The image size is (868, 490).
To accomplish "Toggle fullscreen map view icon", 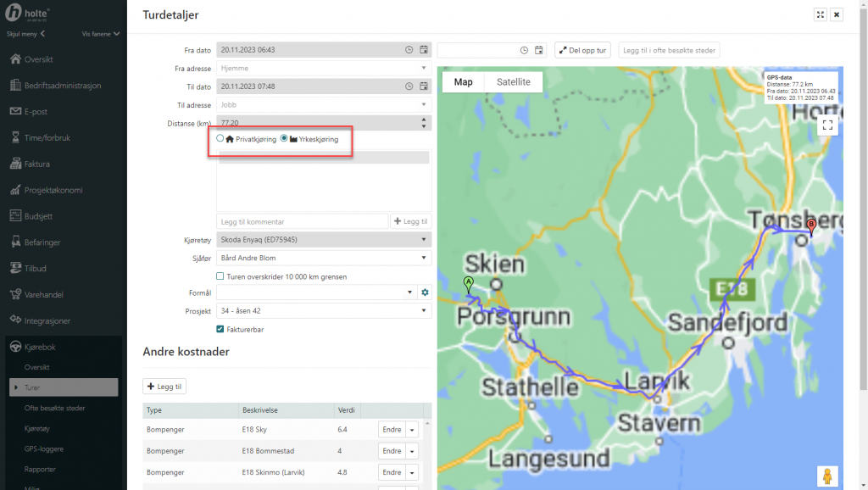I will 827,125.
